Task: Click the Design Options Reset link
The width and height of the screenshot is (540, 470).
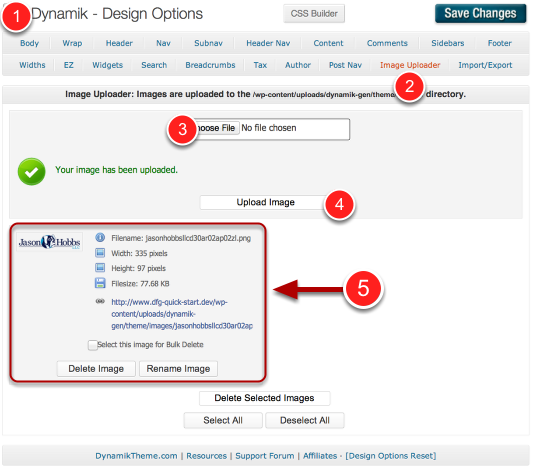Action: 391,456
